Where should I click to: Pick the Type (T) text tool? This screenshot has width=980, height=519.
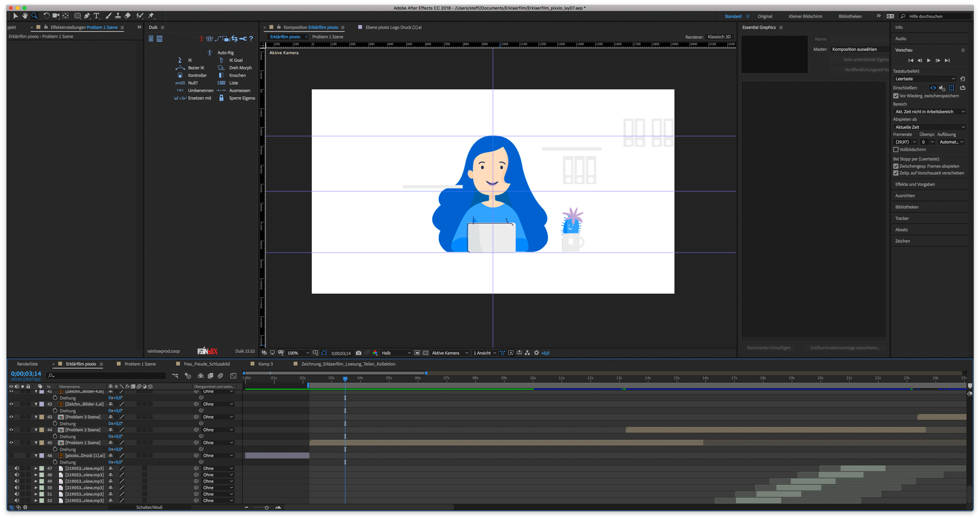(x=96, y=16)
